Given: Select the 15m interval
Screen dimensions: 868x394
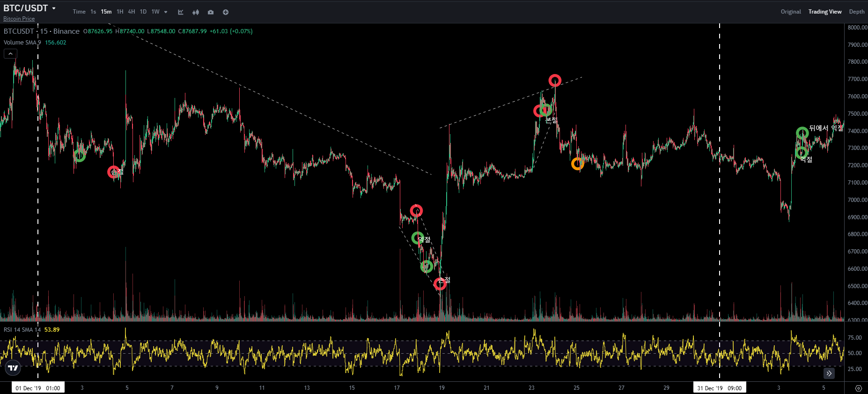Looking at the screenshot, I should tap(106, 12).
